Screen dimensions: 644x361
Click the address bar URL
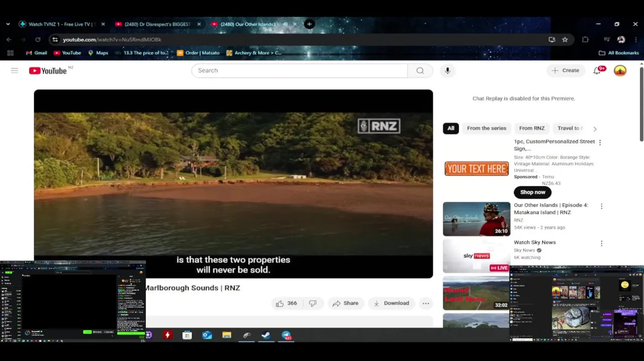pyautogui.click(x=112, y=40)
